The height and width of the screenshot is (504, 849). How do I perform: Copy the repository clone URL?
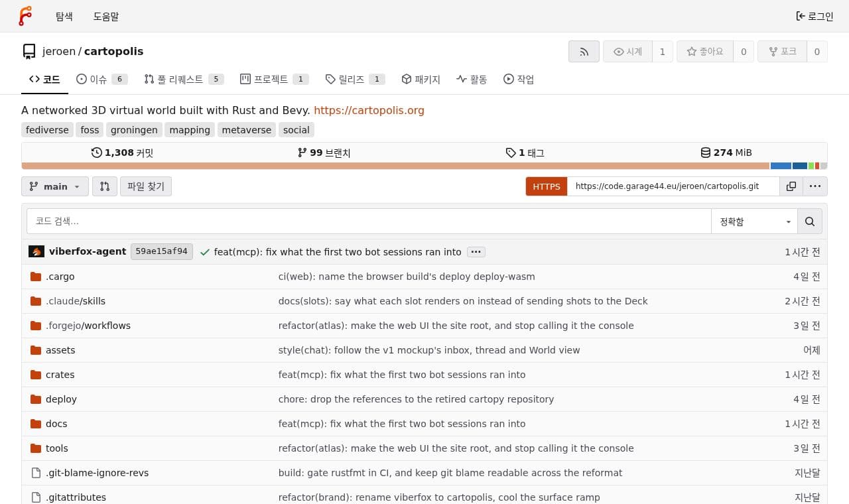(791, 186)
